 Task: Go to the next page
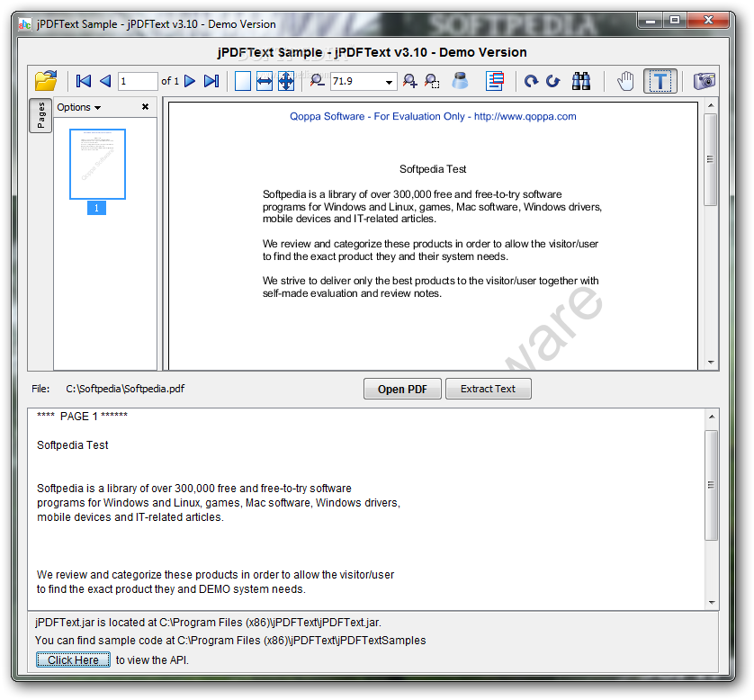[x=190, y=81]
